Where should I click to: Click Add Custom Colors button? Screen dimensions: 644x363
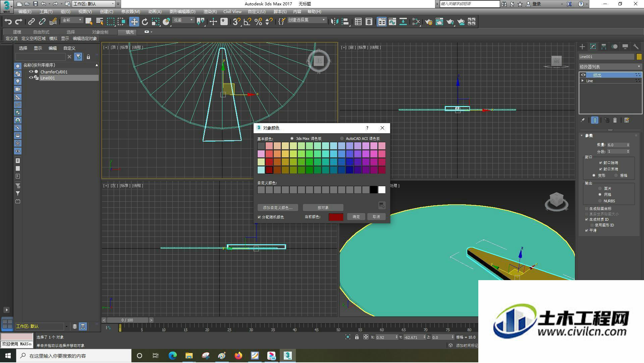[278, 208]
